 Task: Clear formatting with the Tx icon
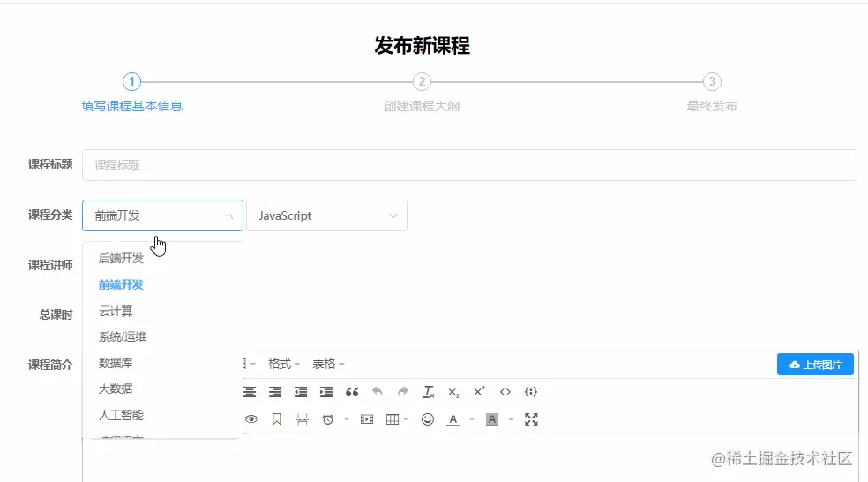tap(429, 392)
